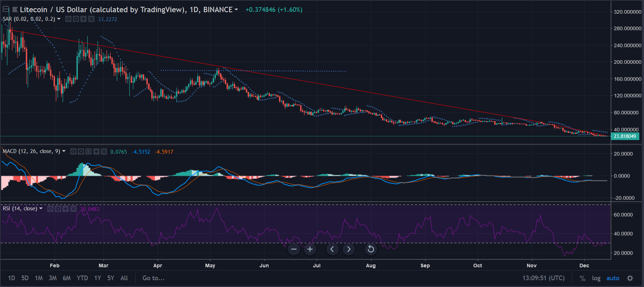Toggle log scale mode

click(x=596, y=278)
